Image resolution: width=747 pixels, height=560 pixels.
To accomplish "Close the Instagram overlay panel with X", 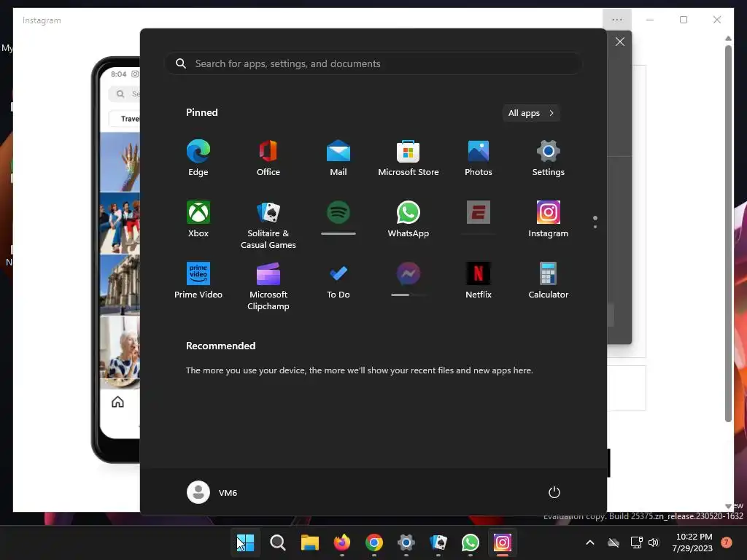I will click(x=620, y=42).
